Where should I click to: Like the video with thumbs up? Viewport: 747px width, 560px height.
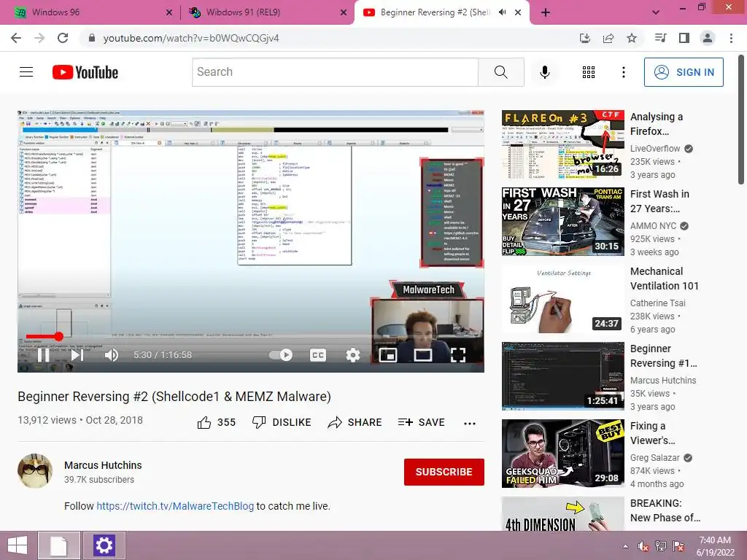[216, 422]
